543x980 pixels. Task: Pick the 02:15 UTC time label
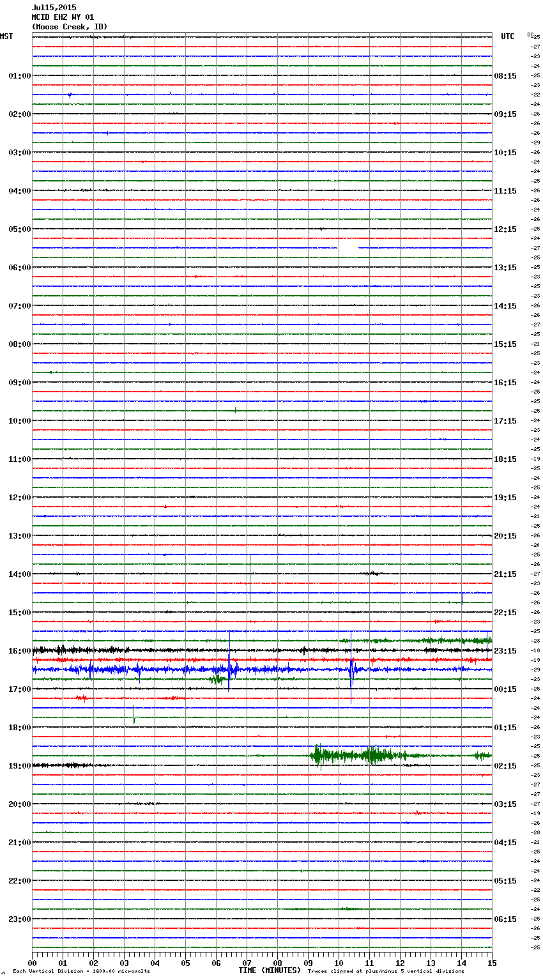pyautogui.click(x=505, y=765)
